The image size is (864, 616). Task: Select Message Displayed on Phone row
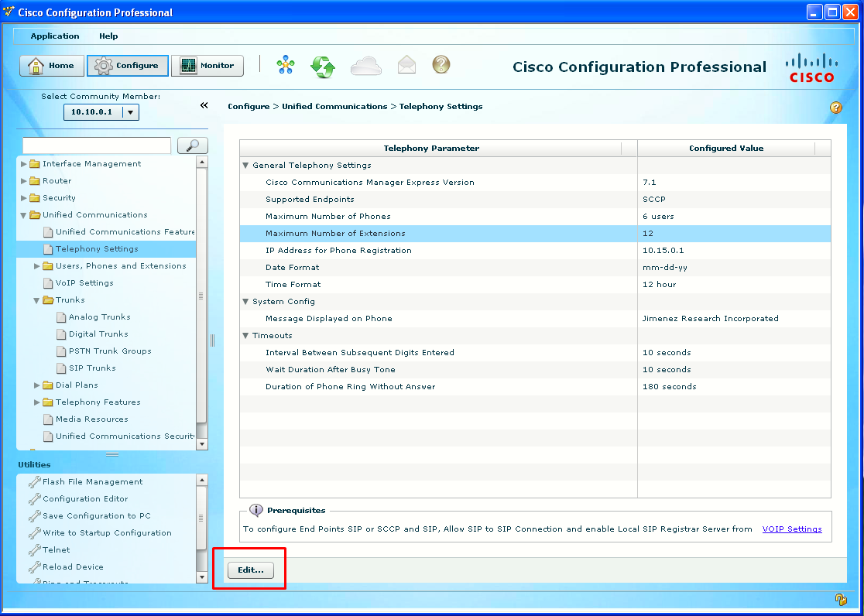pyautogui.click(x=535, y=319)
